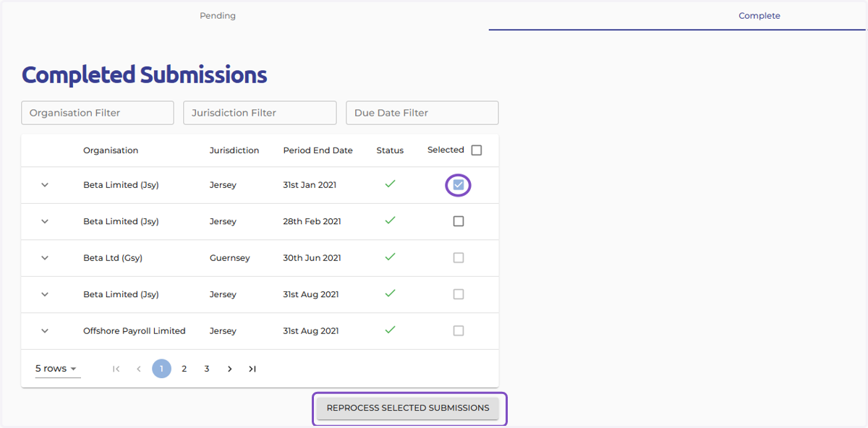The width and height of the screenshot is (868, 428).
Task: Uncheck the 31st Jan 2021 row checkbox
Action: coord(459,185)
